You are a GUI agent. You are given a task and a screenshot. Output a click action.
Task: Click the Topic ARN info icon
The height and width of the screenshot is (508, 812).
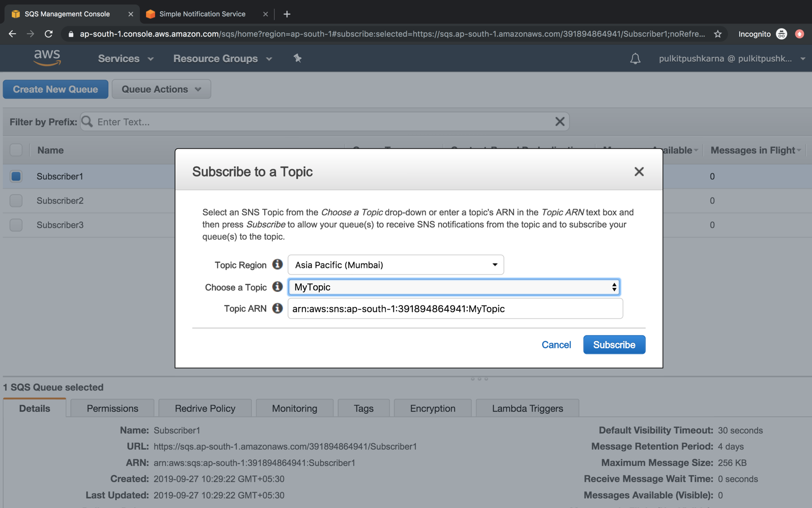pos(277,308)
